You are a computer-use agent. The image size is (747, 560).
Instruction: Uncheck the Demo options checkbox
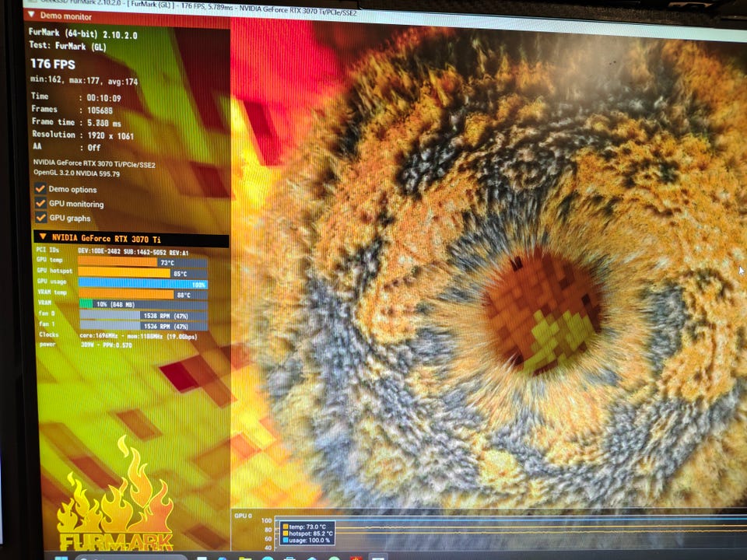pyautogui.click(x=40, y=188)
